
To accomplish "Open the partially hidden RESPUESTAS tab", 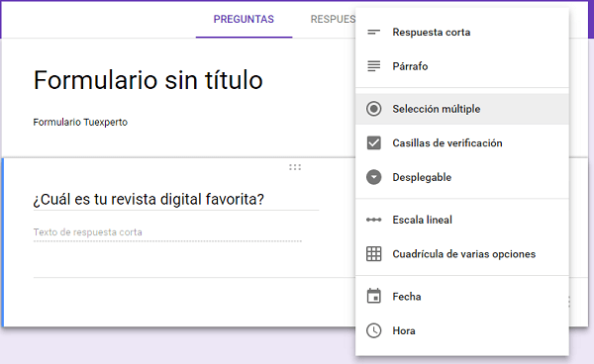I will pos(333,20).
